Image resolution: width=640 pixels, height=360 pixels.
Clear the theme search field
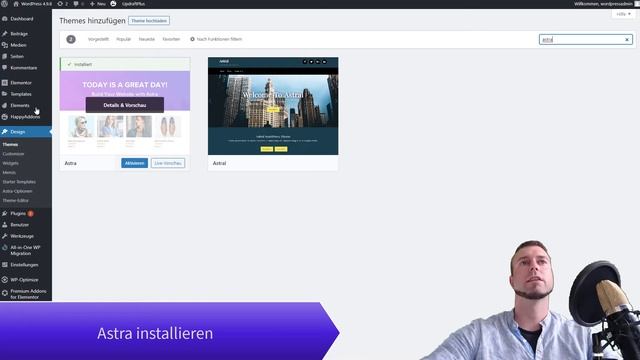click(x=627, y=40)
